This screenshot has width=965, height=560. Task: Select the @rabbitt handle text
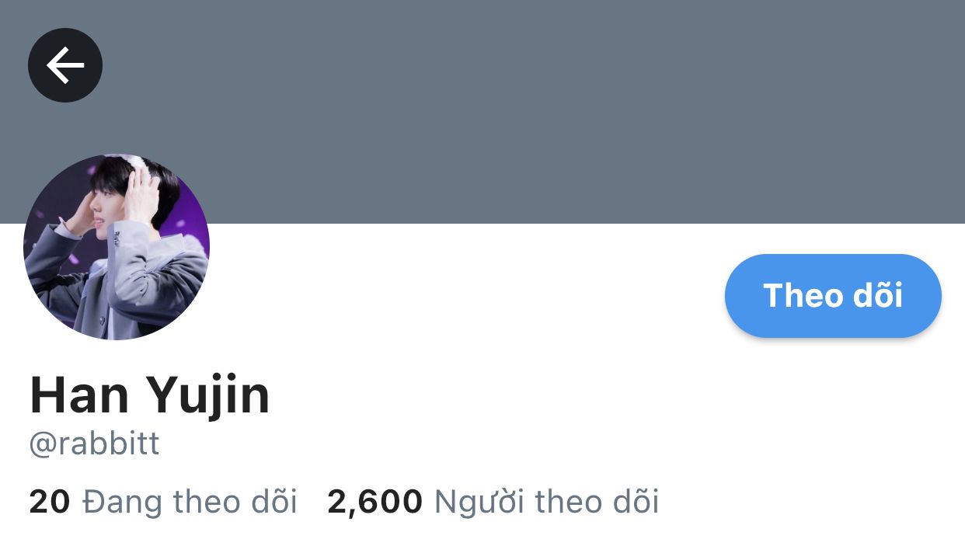click(94, 444)
